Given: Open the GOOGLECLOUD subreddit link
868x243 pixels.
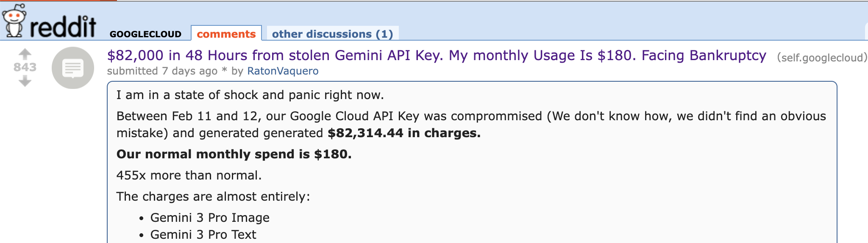Looking at the screenshot, I should click(x=145, y=34).
